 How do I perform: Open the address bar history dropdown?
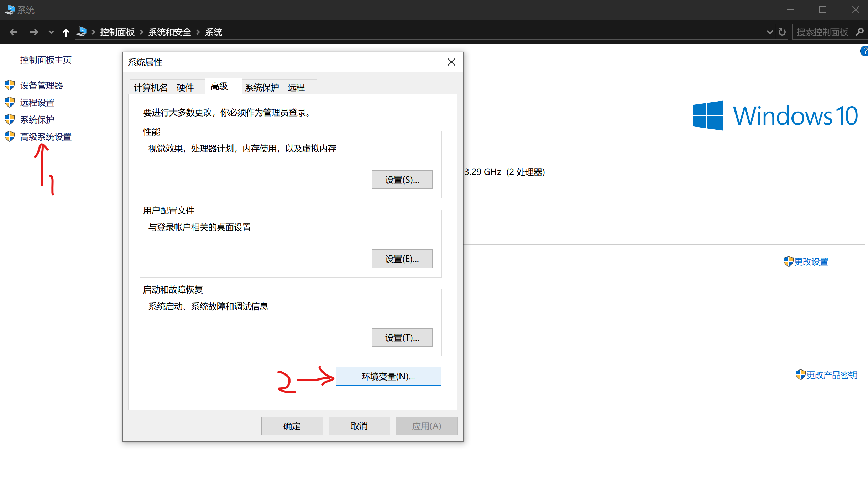tap(770, 32)
